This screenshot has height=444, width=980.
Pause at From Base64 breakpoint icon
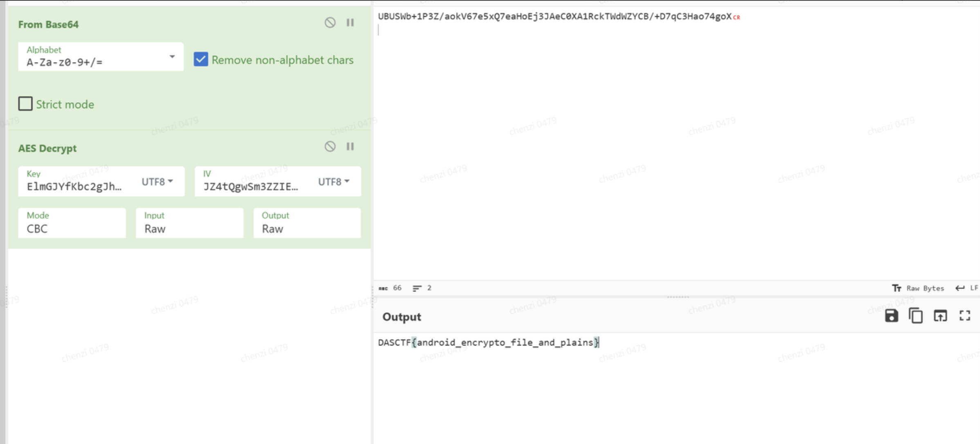click(350, 22)
